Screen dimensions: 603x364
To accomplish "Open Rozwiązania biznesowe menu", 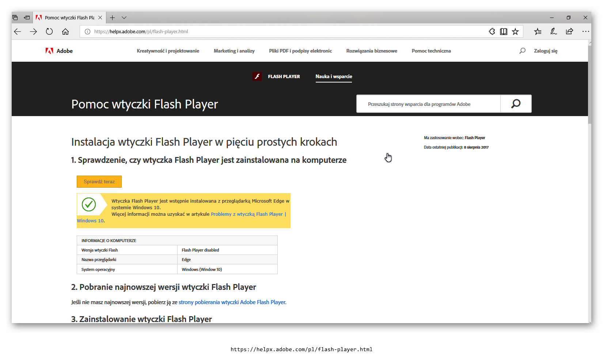I will (x=372, y=51).
